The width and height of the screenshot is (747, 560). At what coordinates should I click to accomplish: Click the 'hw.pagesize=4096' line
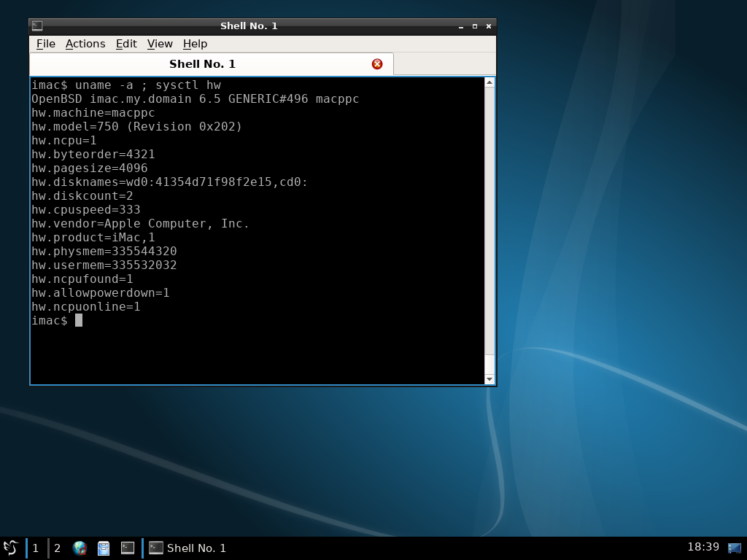coord(90,168)
